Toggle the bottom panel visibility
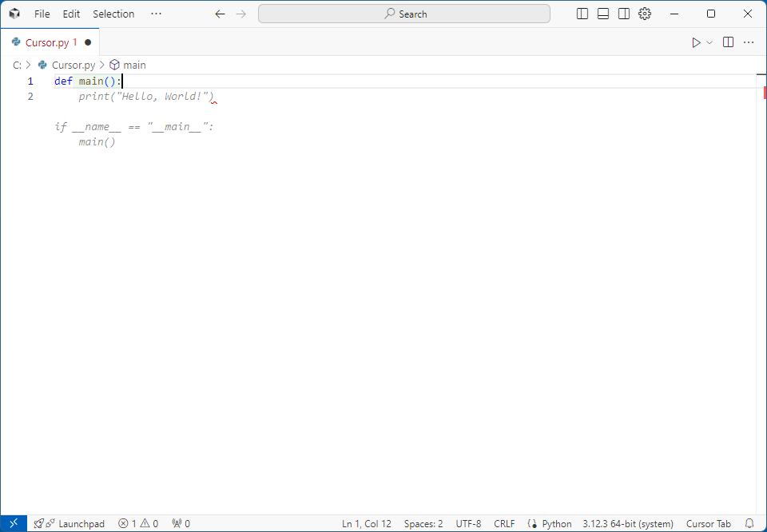Viewport: 767px width, 532px height. click(x=603, y=14)
